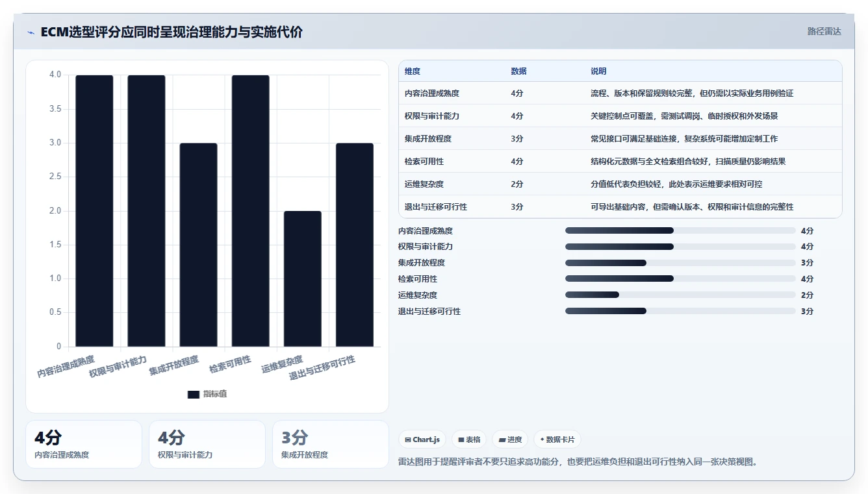
Task: Click the 检索可用性 progress bar
Action: [x=680, y=279]
